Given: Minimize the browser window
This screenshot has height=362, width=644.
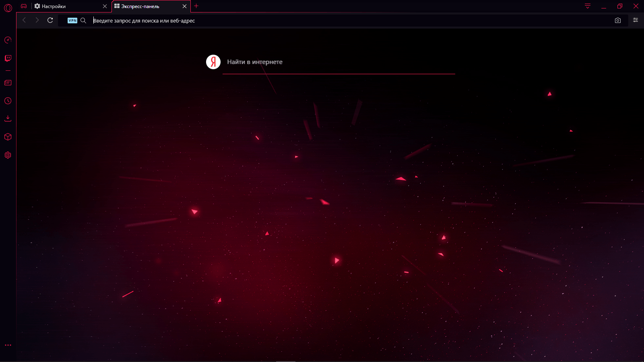Looking at the screenshot, I should click(604, 6).
